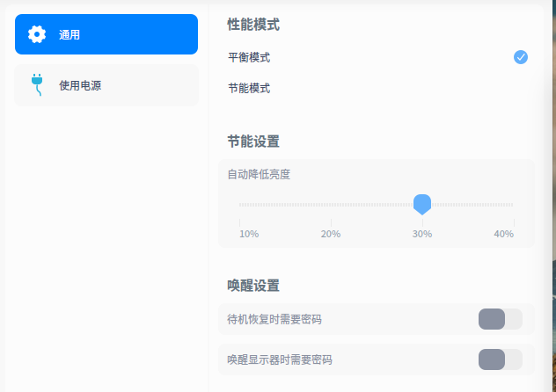Viewport: 556px width, 392px height.
Task: Select 平衡模式 performance mode
Action: (x=249, y=57)
